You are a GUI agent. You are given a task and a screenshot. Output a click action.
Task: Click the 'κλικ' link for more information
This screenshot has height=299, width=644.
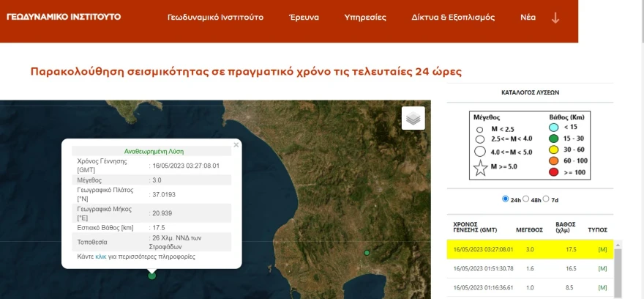101,256
